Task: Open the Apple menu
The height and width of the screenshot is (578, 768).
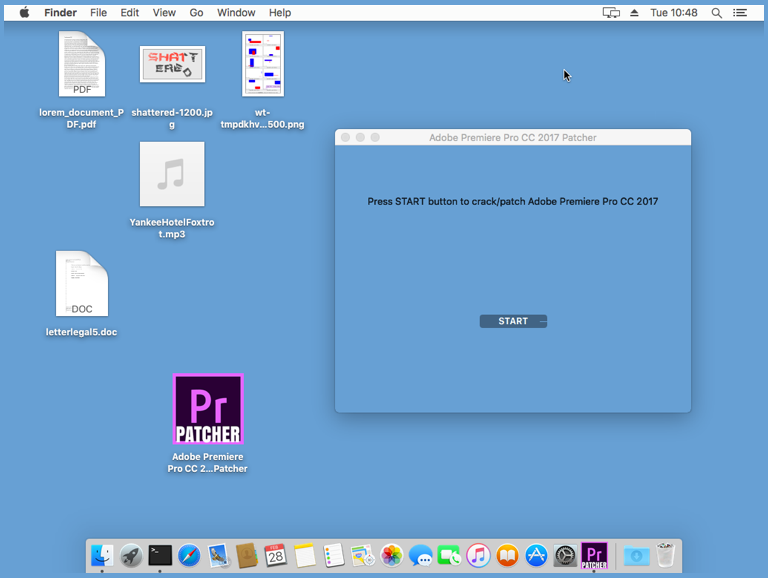Action: coord(24,13)
